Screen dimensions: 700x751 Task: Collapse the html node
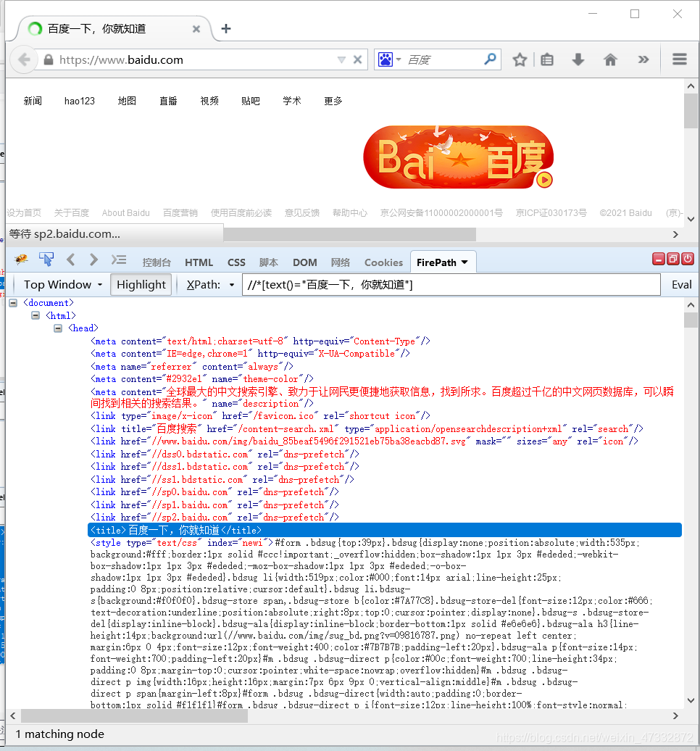[x=36, y=315]
